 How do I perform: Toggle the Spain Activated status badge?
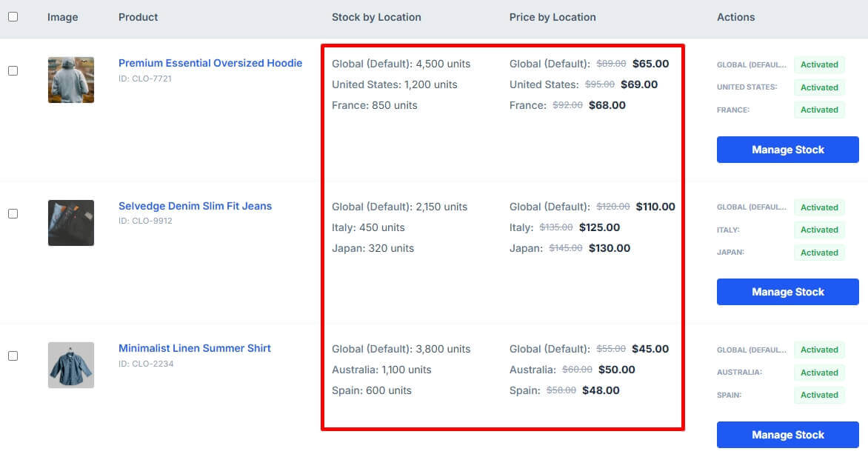click(818, 395)
